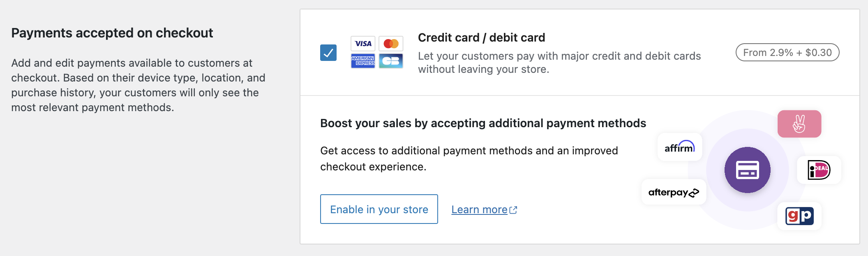Click the Boost your sales heading
Image resolution: width=868 pixels, height=256 pixels.
point(483,123)
